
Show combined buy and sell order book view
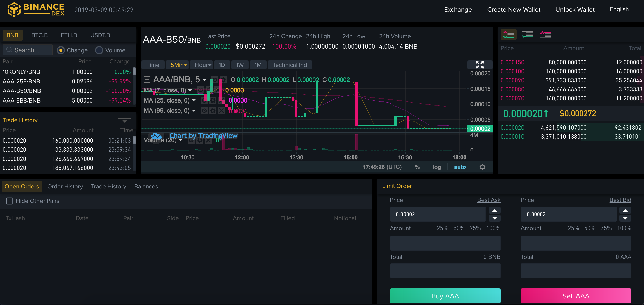coord(508,35)
